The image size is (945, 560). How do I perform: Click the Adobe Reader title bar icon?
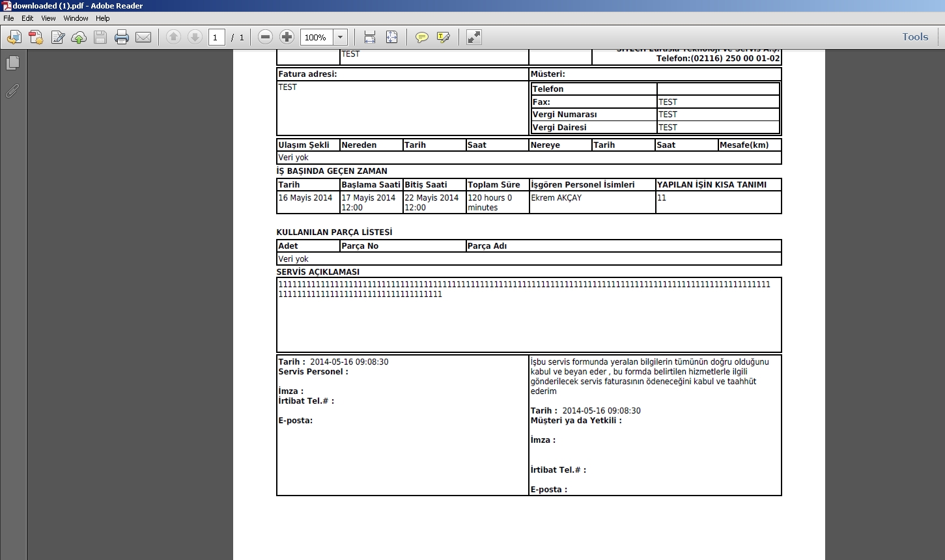(x=7, y=6)
